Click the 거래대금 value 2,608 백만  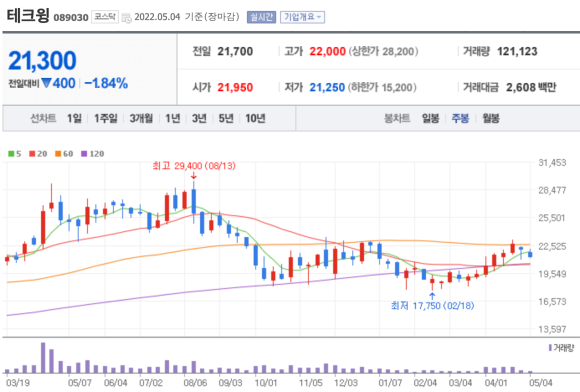pos(531,88)
